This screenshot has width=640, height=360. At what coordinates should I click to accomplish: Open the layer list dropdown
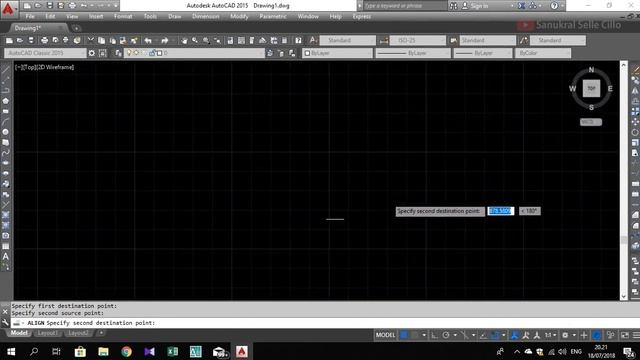[x=194, y=53]
